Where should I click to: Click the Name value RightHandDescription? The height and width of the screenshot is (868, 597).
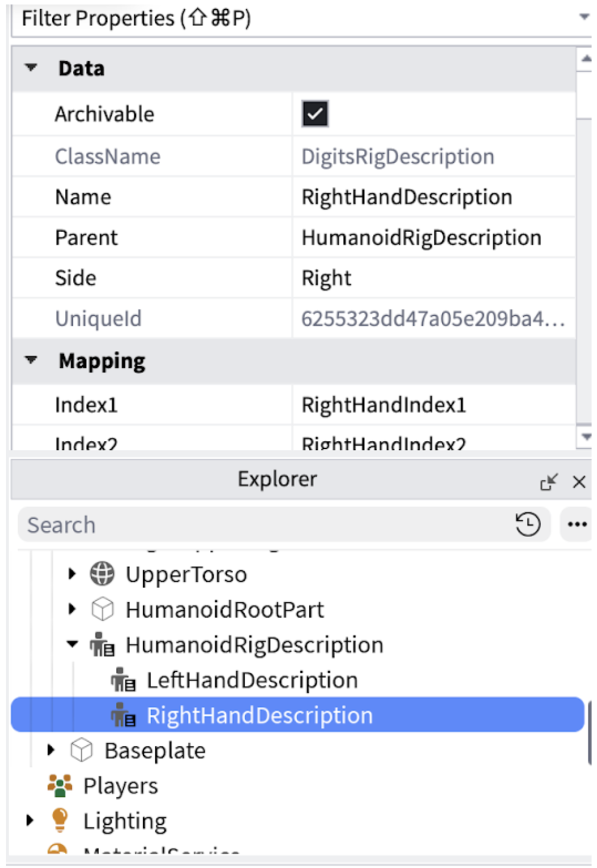click(407, 197)
